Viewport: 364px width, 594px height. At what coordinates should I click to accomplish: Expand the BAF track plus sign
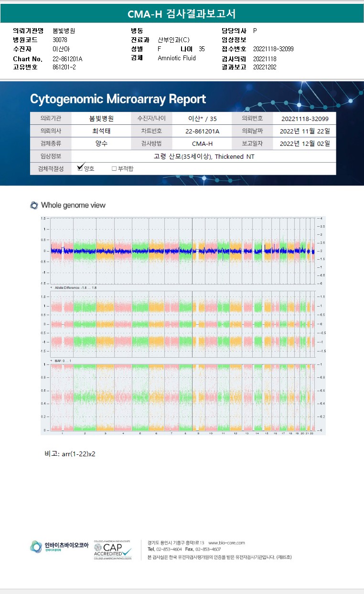click(x=52, y=360)
